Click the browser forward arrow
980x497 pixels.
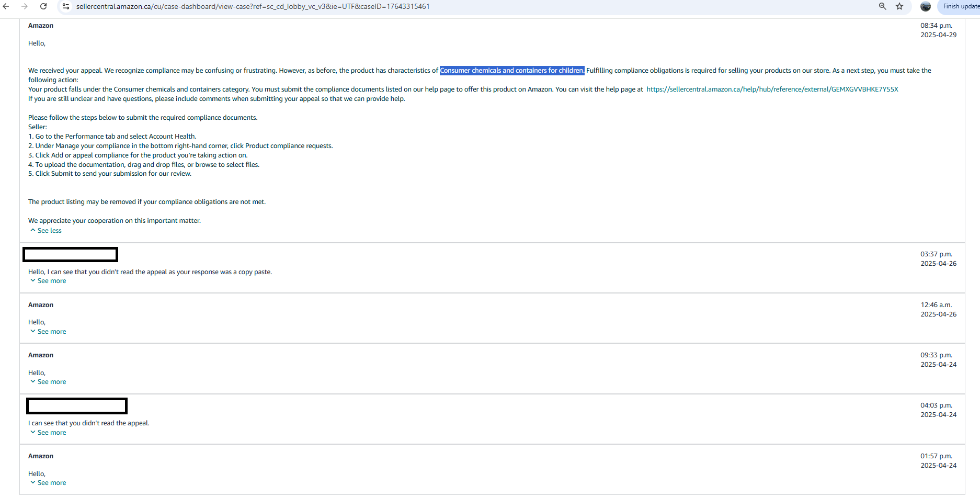point(25,6)
